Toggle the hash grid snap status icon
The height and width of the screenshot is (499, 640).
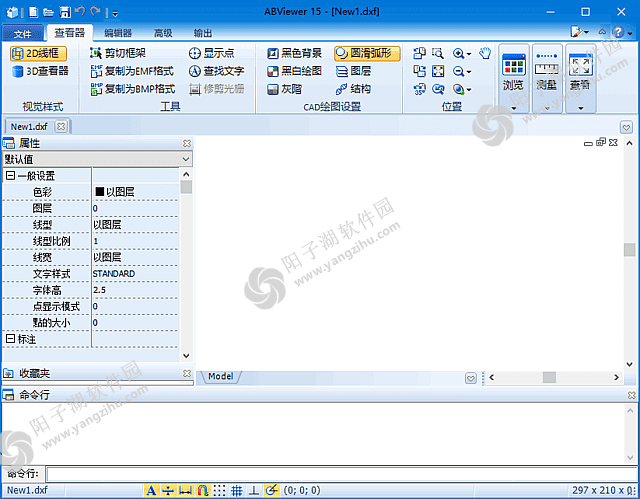[x=237, y=490]
